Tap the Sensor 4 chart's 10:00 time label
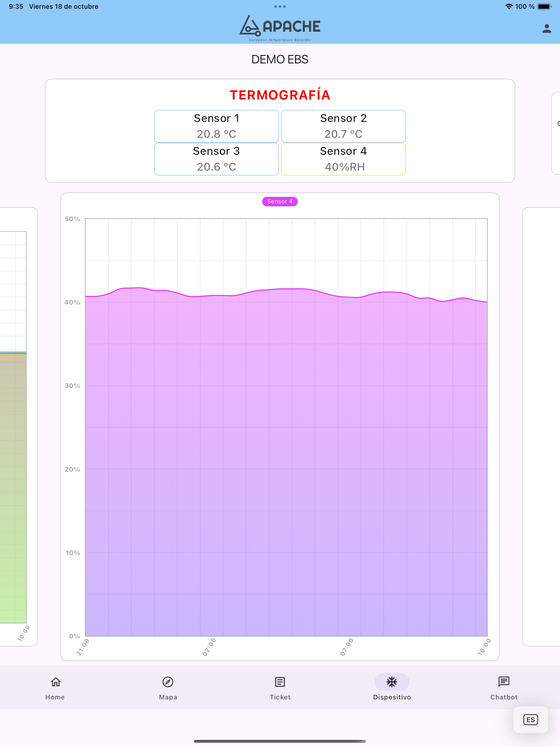The width and height of the screenshot is (560, 747). 484,647
